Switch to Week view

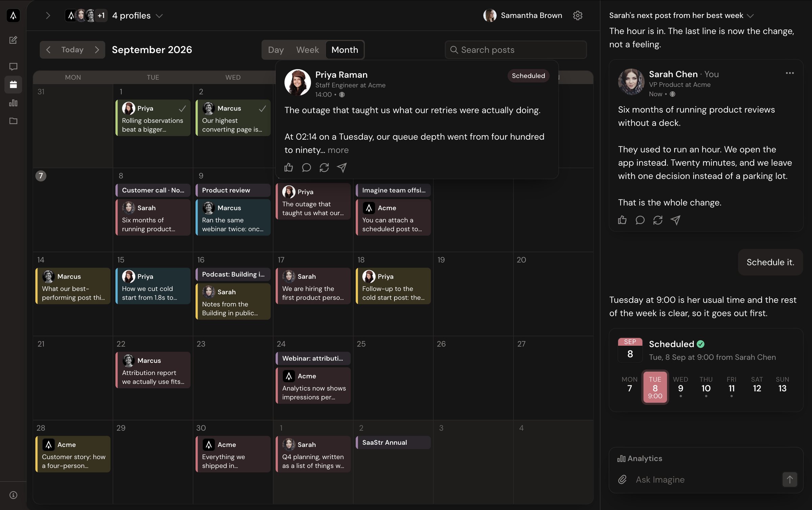coord(308,50)
